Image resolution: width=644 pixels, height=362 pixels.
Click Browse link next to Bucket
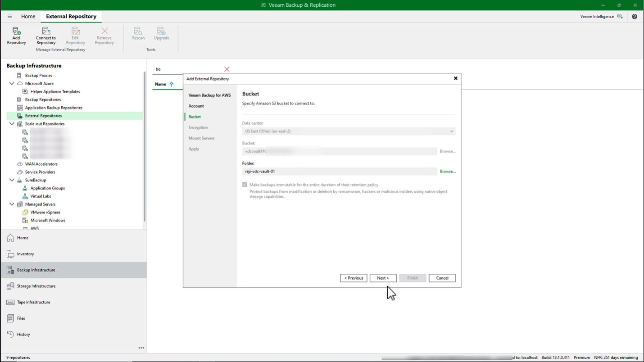click(448, 151)
